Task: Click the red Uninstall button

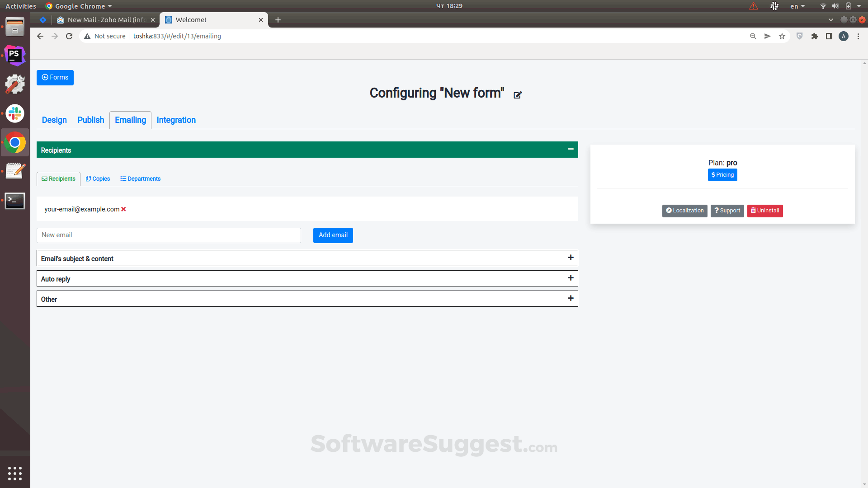Action: (x=764, y=211)
